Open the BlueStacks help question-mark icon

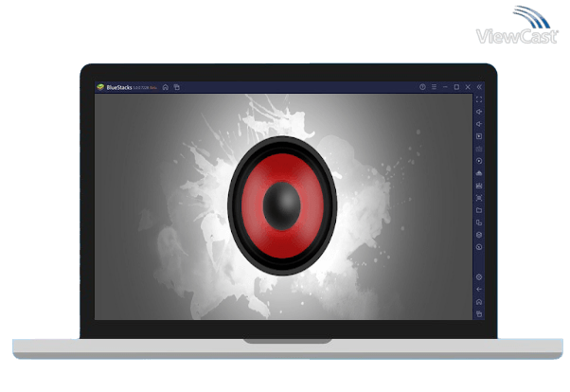tap(422, 87)
